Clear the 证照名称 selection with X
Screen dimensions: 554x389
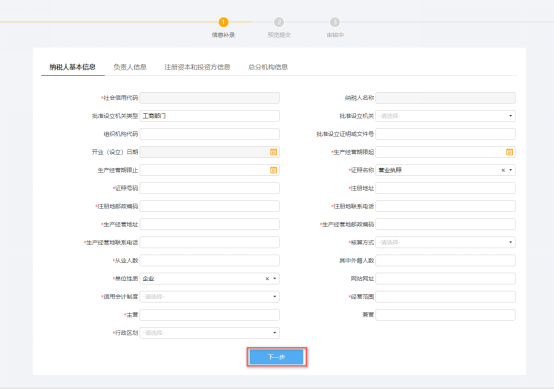[x=503, y=170]
